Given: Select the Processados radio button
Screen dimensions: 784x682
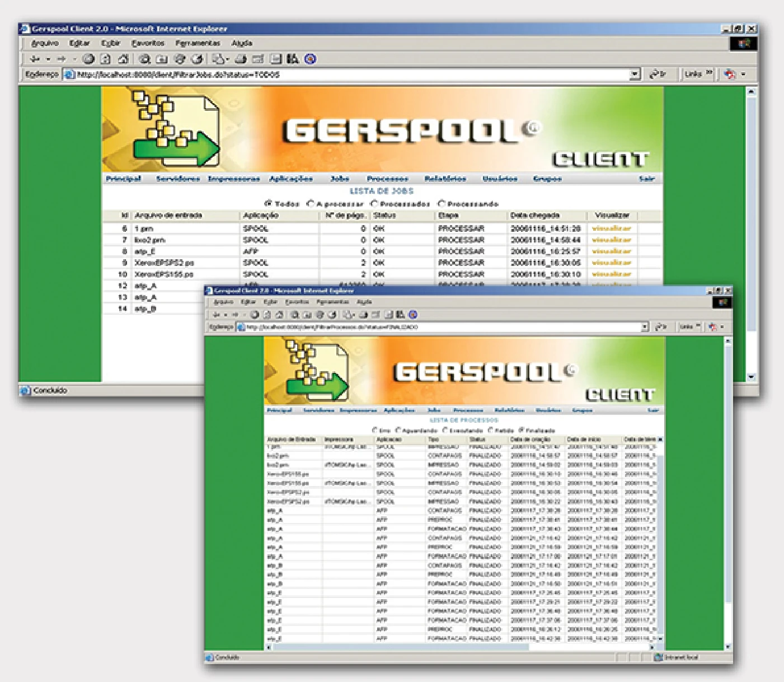Looking at the screenshot, I should 374,203.
